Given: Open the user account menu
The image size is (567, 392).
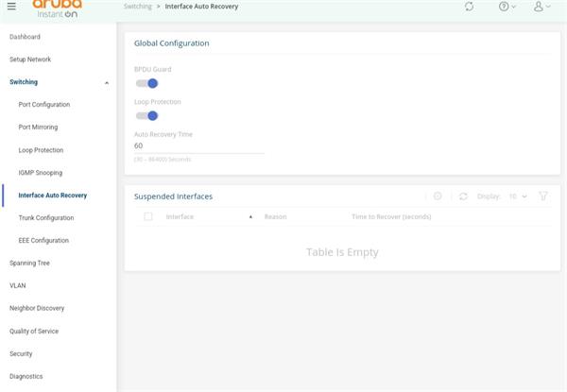Looking at the screenshot, I should 541,7.
